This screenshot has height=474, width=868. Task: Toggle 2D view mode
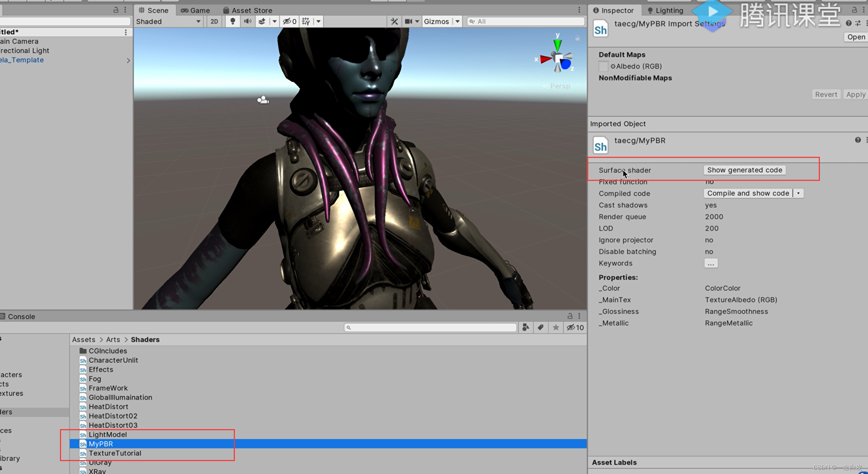pyautogui.click(x=214, y=22)
